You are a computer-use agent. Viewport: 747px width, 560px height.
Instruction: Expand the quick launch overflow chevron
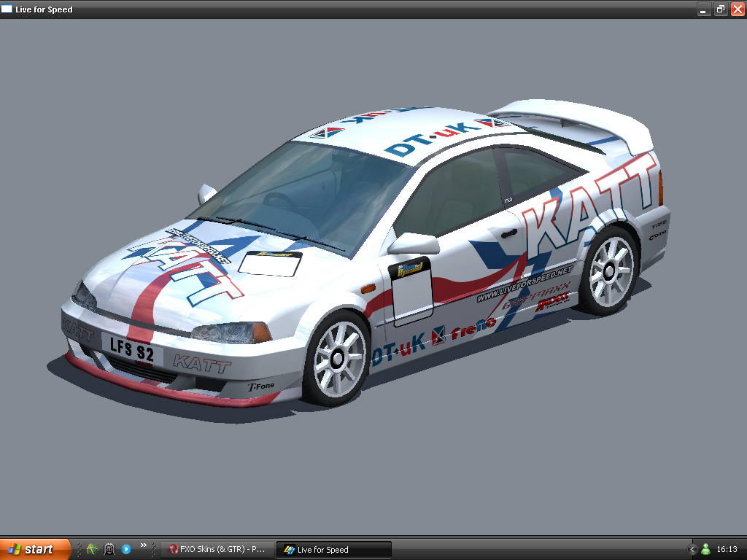coord(144,545)
